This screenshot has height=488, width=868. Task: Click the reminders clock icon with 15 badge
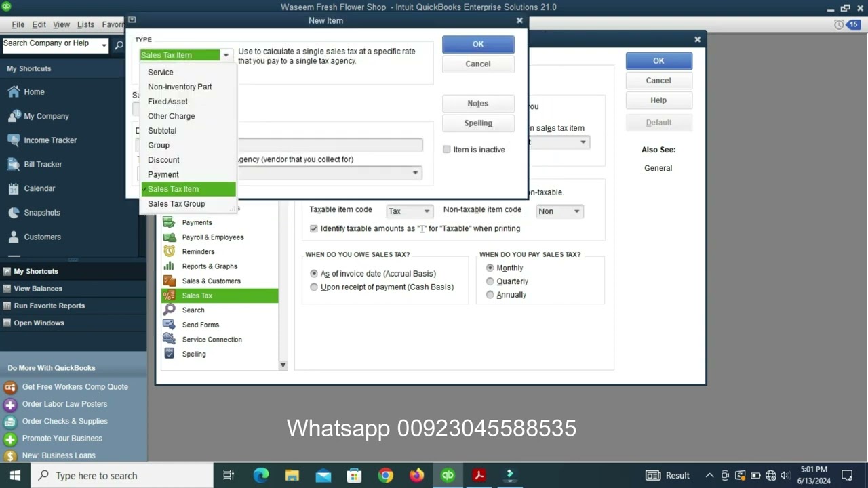pos(846,24)
